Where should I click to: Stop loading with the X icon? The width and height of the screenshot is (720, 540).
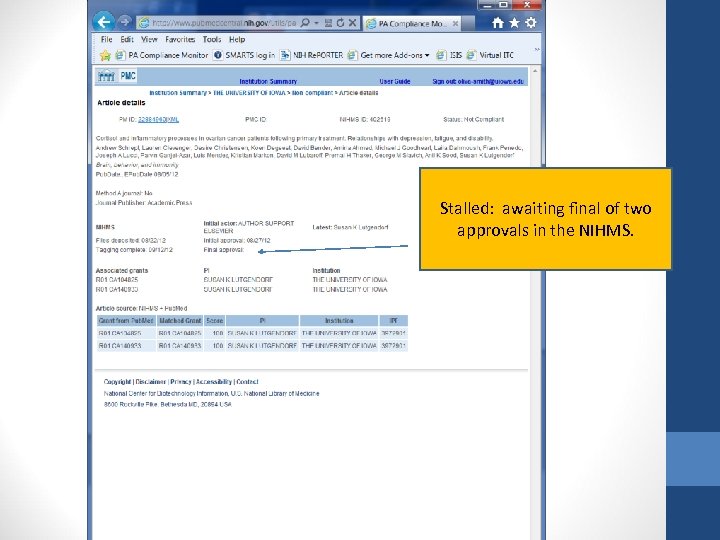[x=352, y=22]
